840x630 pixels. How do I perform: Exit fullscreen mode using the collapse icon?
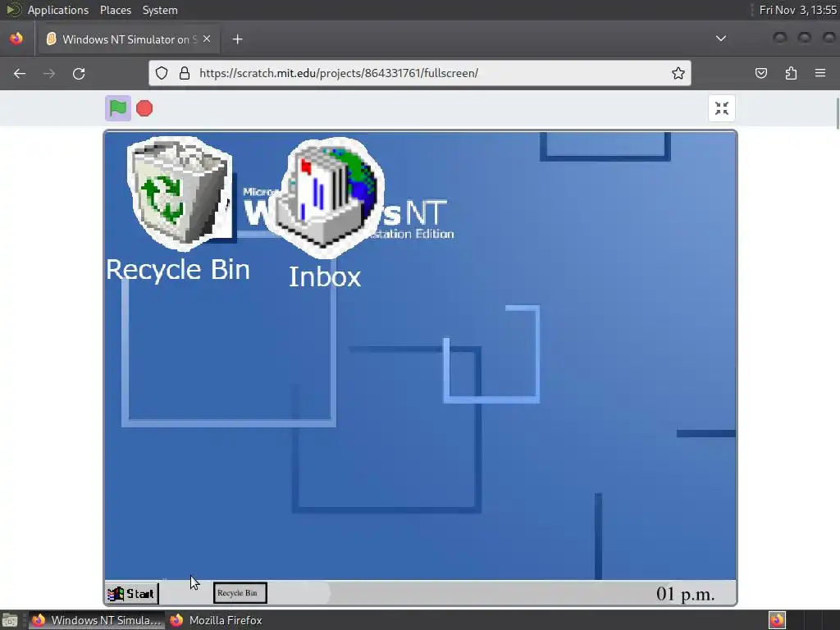click(722, 108)
